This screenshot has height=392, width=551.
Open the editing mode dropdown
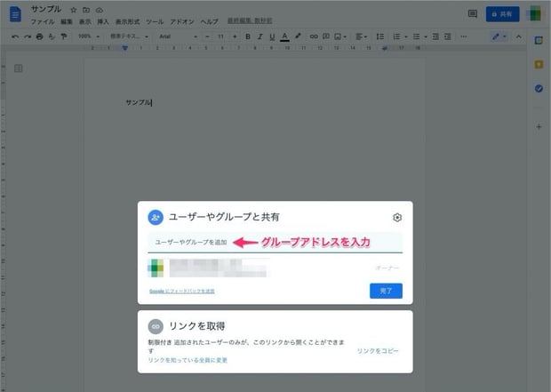coord(499,36)
